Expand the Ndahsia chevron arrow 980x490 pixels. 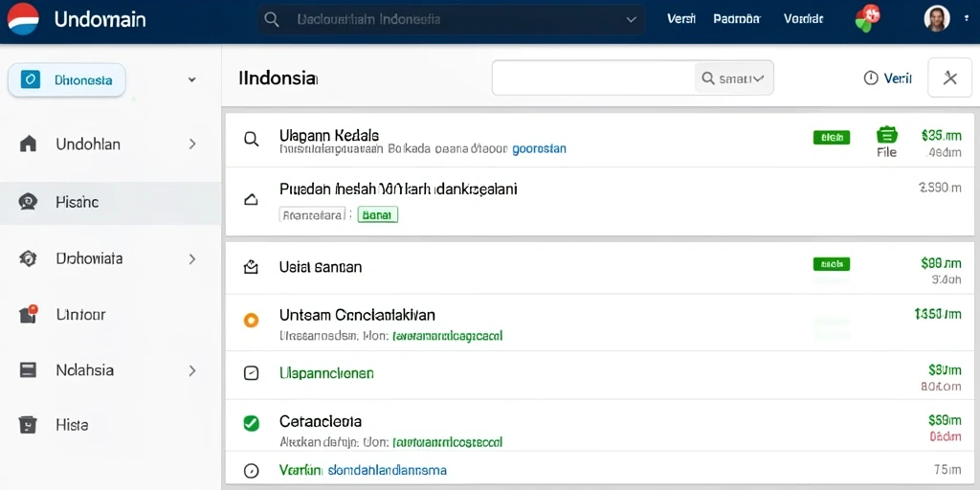click(192, 370)
